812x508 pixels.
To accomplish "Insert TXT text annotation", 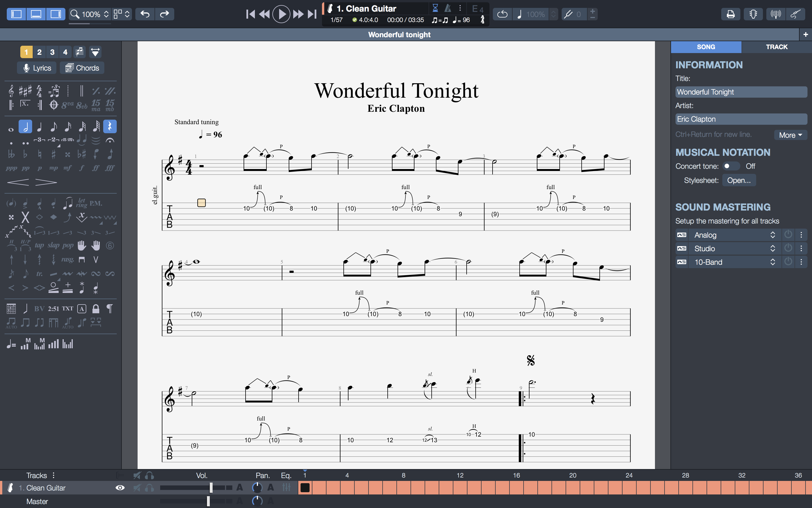I will pos(67,308).
